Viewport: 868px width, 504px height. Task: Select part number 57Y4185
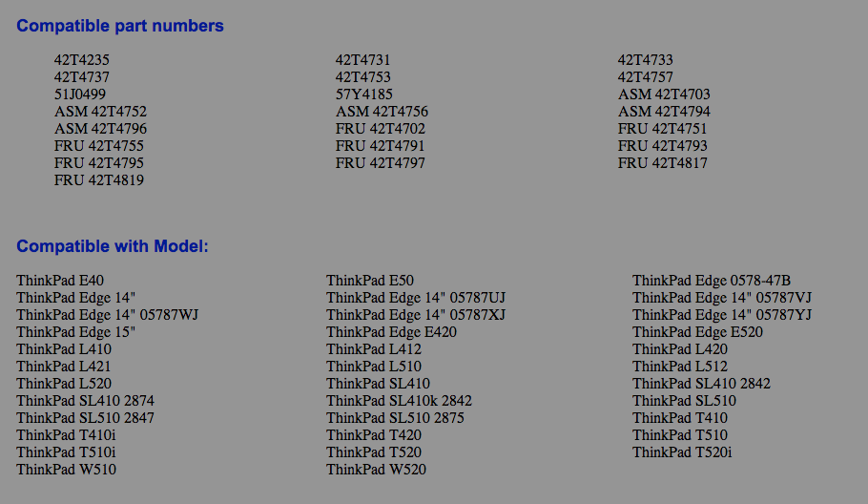[363, 94]
